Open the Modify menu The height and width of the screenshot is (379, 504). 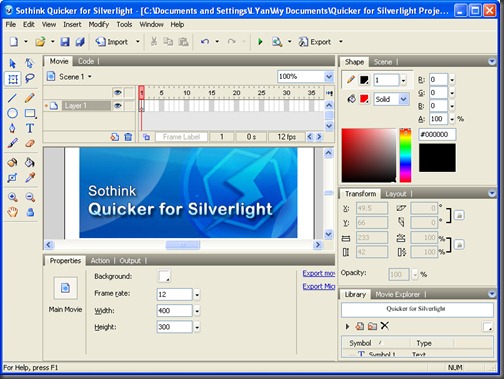click(x=99, y=24)
